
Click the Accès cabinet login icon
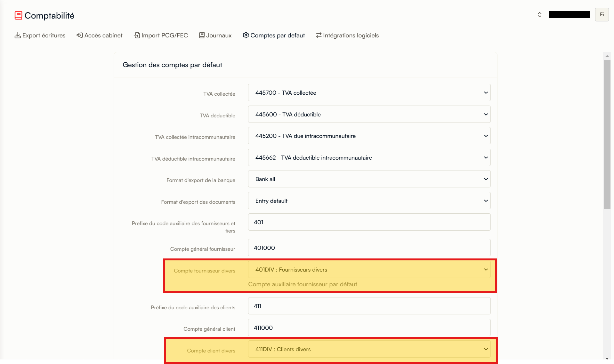(79, 35)
